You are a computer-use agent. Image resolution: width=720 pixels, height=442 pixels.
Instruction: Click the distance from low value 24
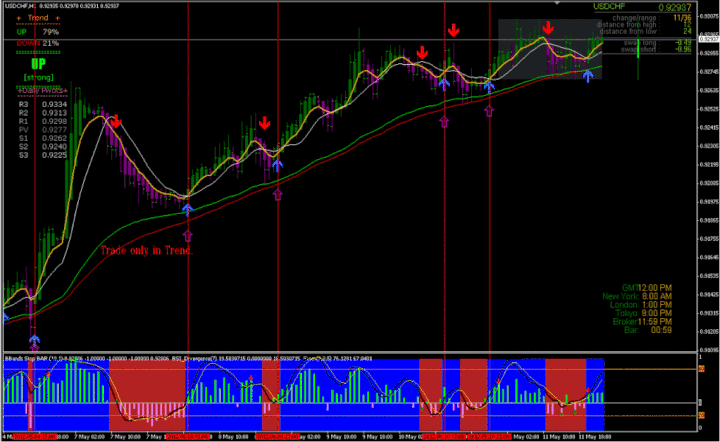[x=687, y=31]
